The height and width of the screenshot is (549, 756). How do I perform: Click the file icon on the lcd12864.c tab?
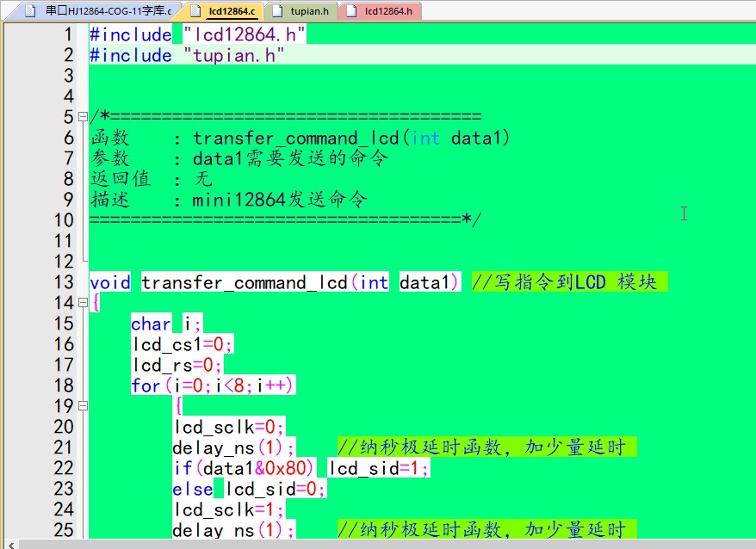tap(197, 11)
